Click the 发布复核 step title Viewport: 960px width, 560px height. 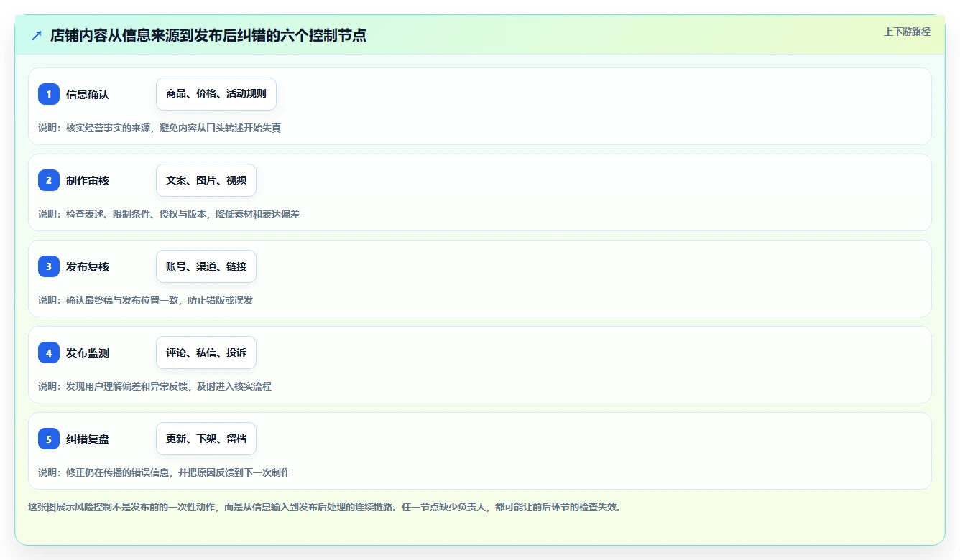(88, 266)
